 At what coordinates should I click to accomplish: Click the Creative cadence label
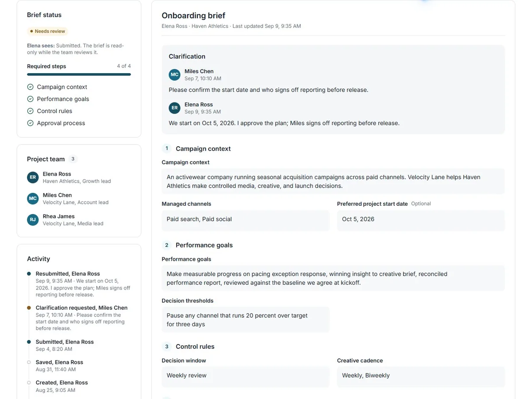click(x=360, y=360)
